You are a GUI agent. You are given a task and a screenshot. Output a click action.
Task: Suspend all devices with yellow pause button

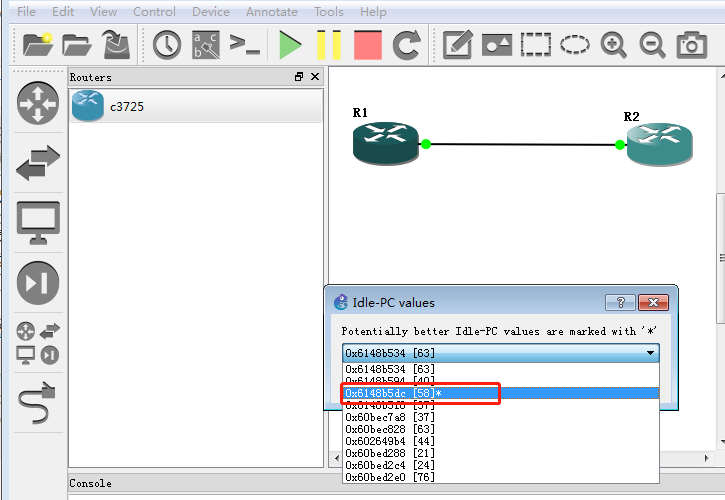[x=329, y=45]
